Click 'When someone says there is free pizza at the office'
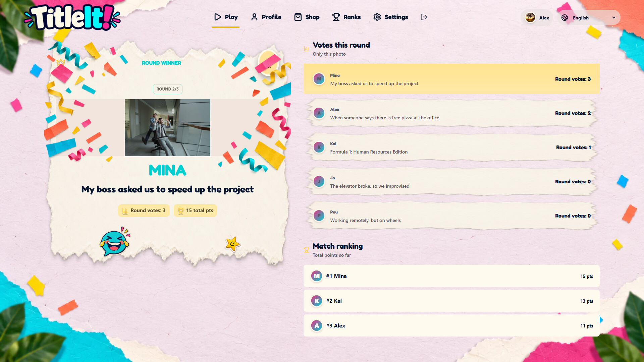Screen dimensions: 644x362 pyautogui.click(x=384, y=118)
